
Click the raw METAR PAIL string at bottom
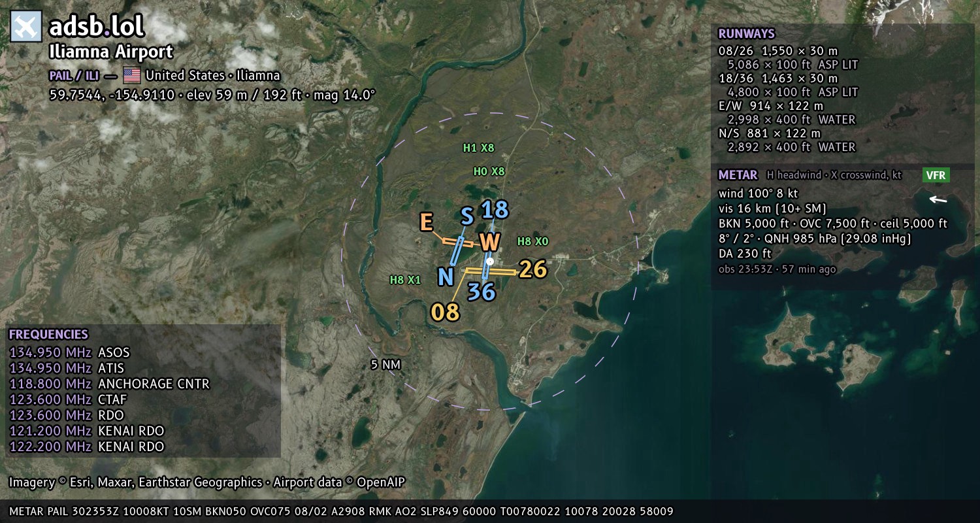pyautogui.click(x=342, y=511)
